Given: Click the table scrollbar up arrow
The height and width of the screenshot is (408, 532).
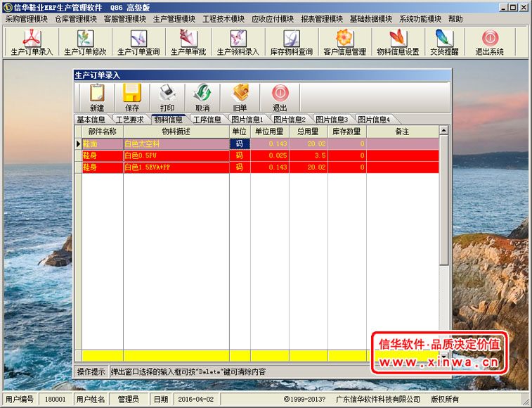Looking at the screenshot, I should click(x=443, y=130).
